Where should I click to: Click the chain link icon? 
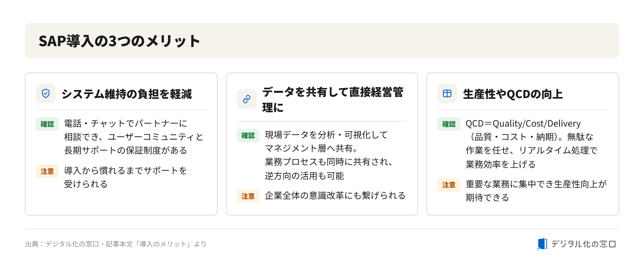(246, 99)
